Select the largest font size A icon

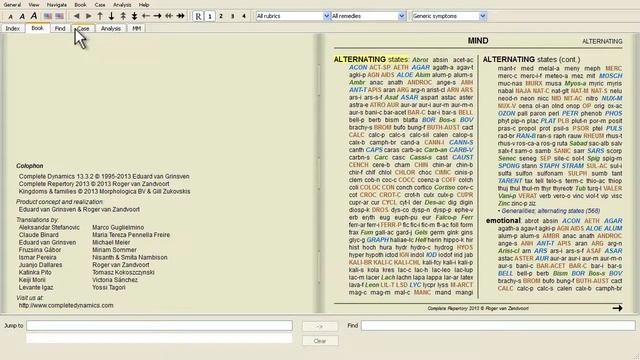point(34,16)
